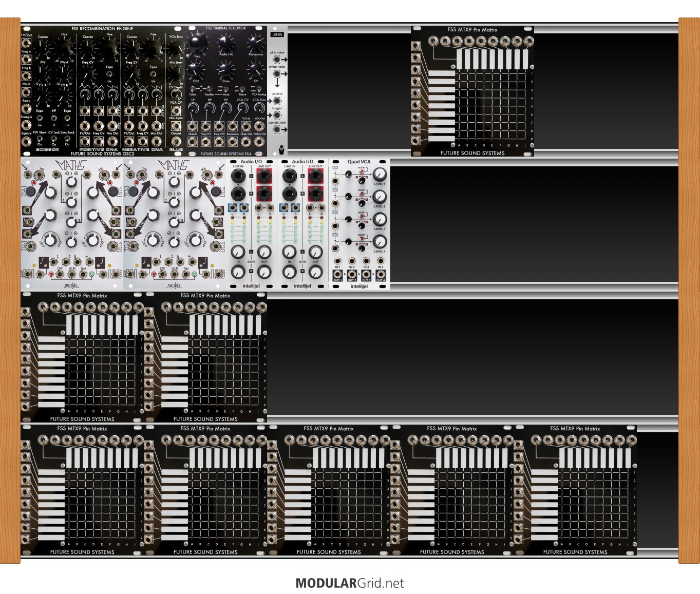Toggle the Boost switch for Level 4
Viewport: 700px width, 594px height.
point(362,239)
